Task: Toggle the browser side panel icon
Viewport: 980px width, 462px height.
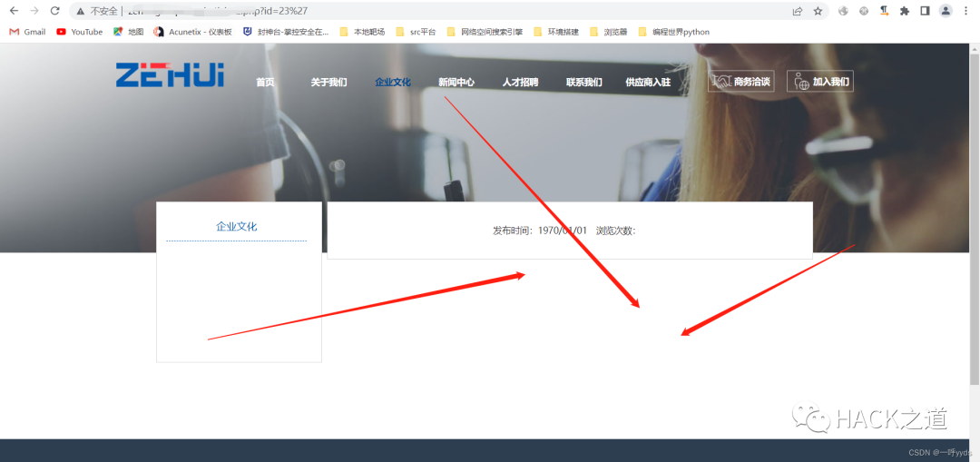Action: tap(925, 11)
